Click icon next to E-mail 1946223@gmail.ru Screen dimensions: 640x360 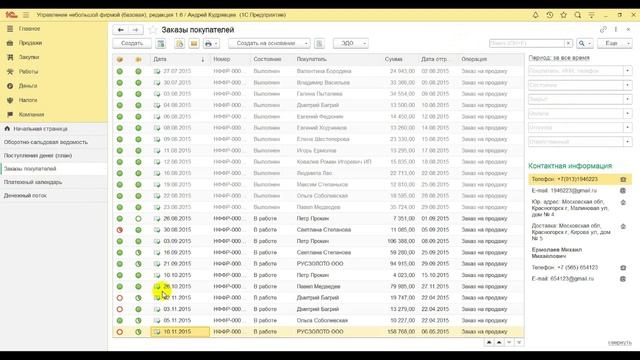[623, 191]
